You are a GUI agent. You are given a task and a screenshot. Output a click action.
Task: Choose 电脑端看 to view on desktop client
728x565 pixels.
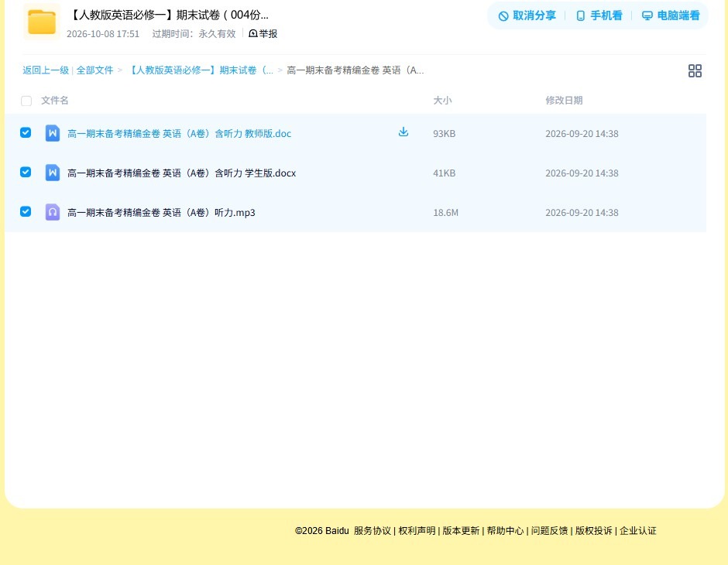click(671, 15)
